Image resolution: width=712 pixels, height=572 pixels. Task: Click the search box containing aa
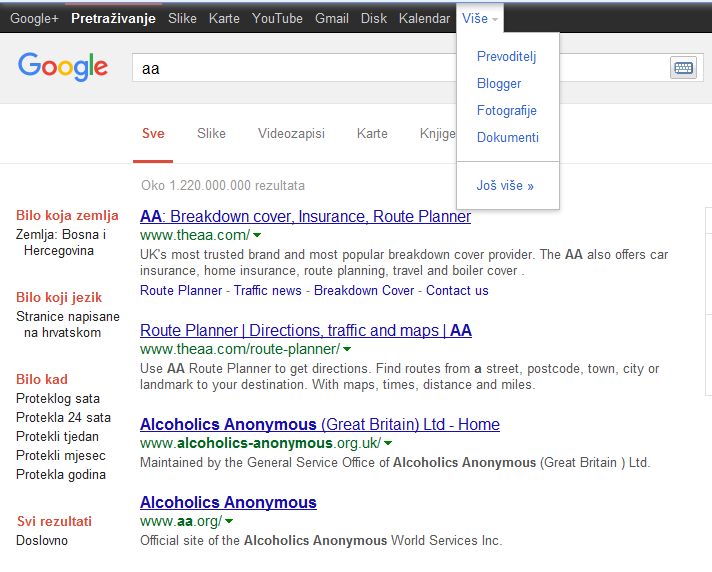point(400,68)
